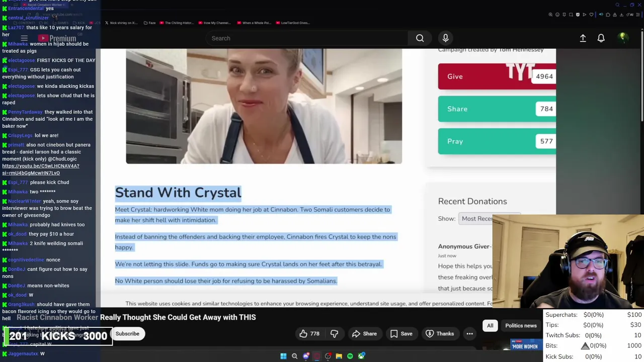Viewport: 644px width, 362px height.
Task: Open 'How My Channel...' bookmark
Action: pyautogui.click(x=215, y=23)
